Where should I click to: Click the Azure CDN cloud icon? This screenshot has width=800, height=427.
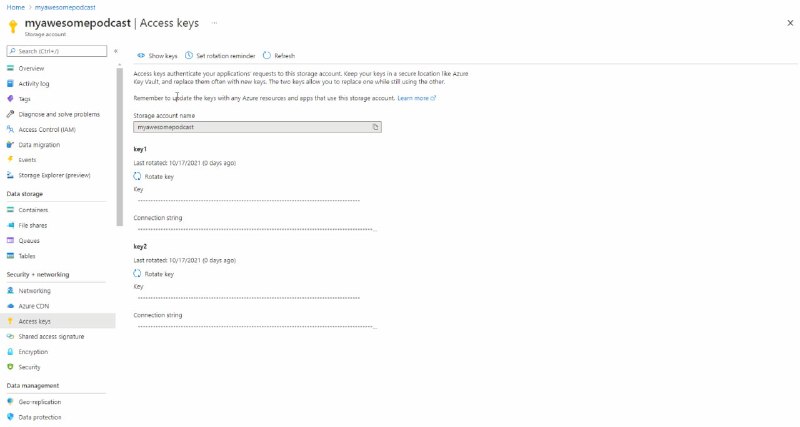[x=10, y=306]
